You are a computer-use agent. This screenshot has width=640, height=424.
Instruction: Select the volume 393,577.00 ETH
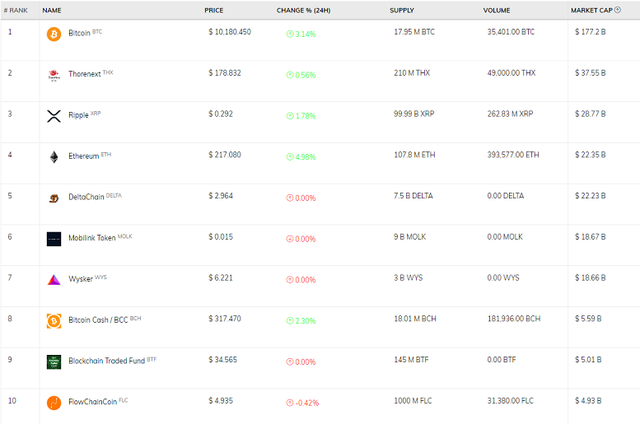click(513, 155)
